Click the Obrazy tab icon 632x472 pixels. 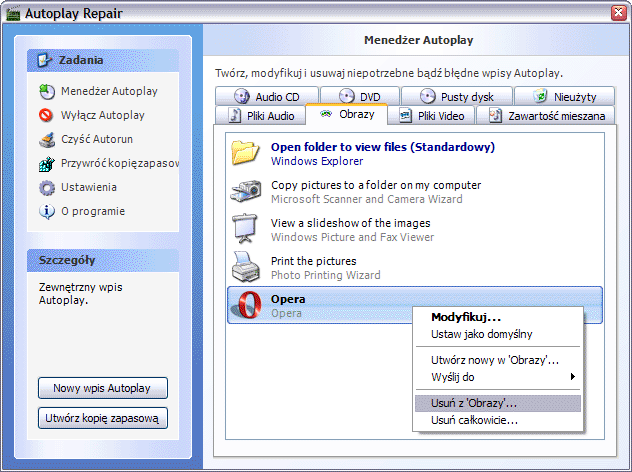coord(326,114)
